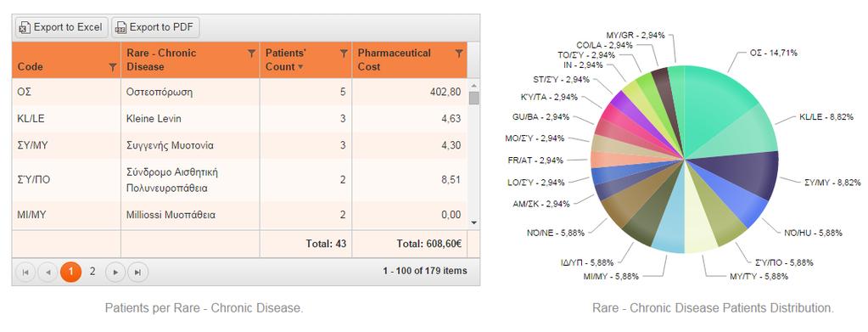Select current page 1 in pager
Image resolution: width=868 pixels, height=332 pixels.
[x=71, y=273]
